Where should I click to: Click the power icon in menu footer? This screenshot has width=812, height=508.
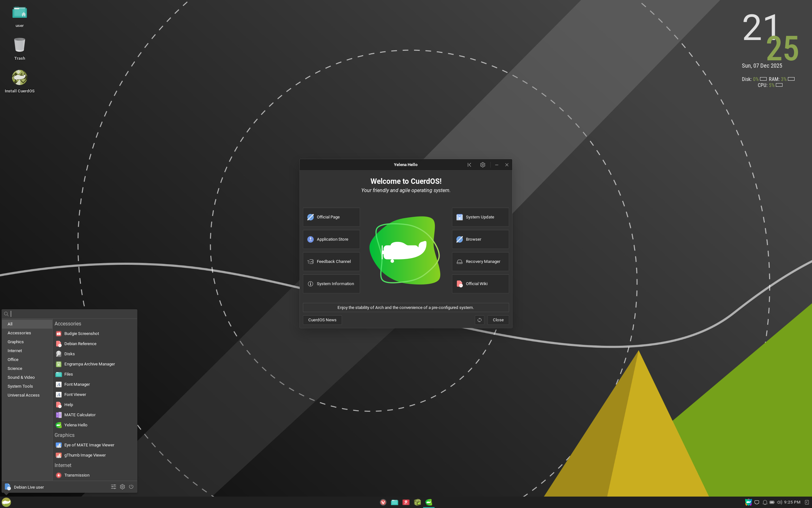pyautogui.click(x=131, y=487)
